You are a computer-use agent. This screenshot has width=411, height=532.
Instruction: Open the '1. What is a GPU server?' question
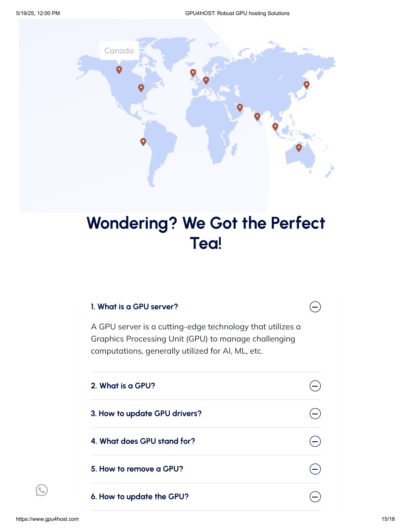pos(134,307)
